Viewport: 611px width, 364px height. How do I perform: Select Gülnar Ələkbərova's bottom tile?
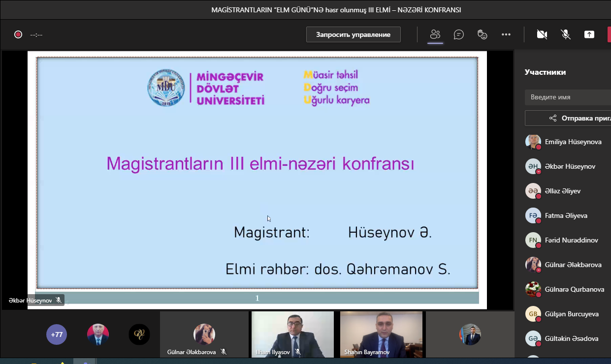tap(204, 334)
